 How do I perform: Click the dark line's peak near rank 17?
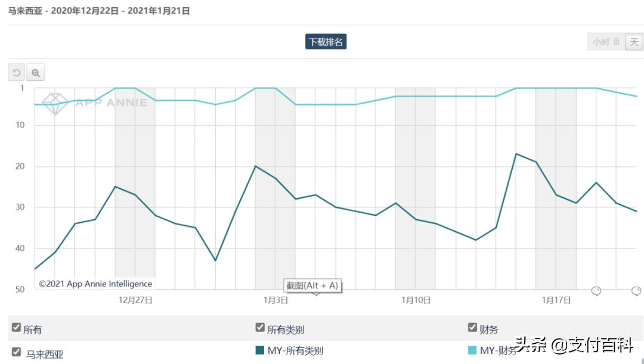pyautogui.click(x=516, y=154)
